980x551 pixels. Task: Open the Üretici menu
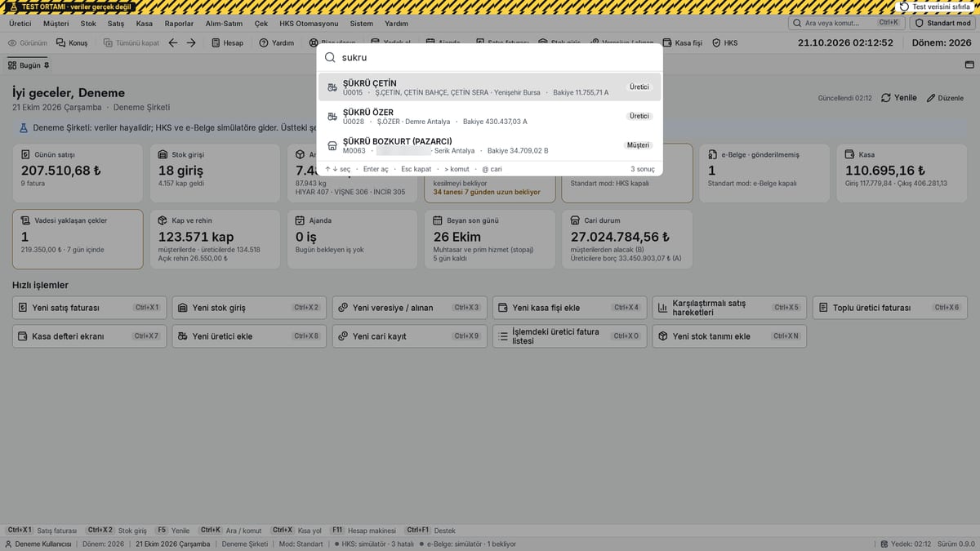(x=20, y=24)
